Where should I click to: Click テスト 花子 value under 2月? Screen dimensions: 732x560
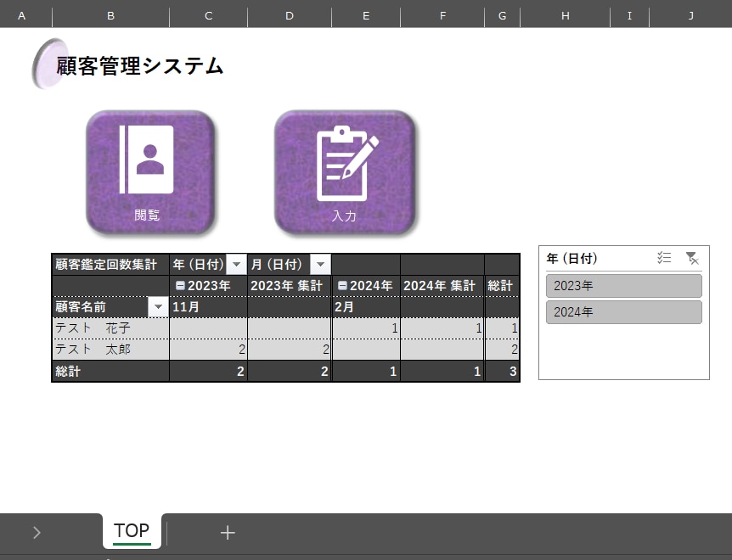[366, 328]
